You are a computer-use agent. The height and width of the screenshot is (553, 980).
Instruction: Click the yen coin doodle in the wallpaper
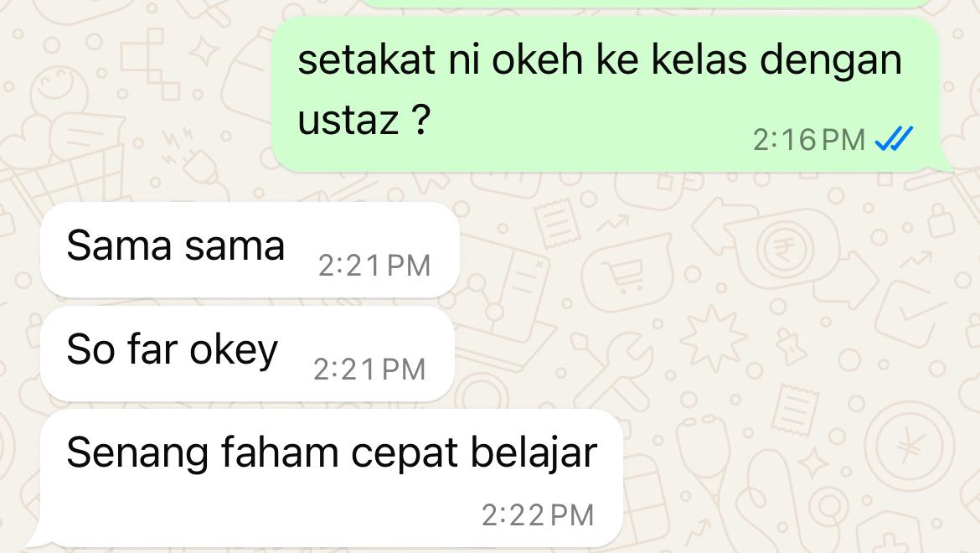(x=910, y=446)
